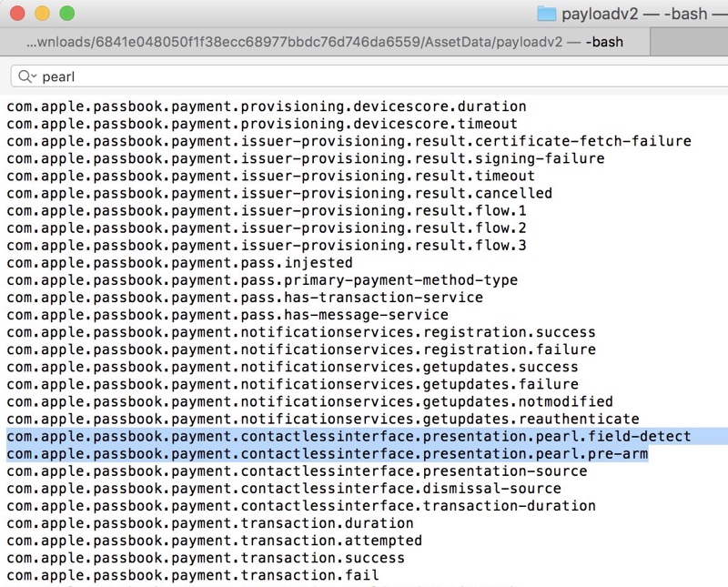Click the window title payloadv2 — -bash
The width and height of the screenshot is (728, 587).
[x=634, y=14]
